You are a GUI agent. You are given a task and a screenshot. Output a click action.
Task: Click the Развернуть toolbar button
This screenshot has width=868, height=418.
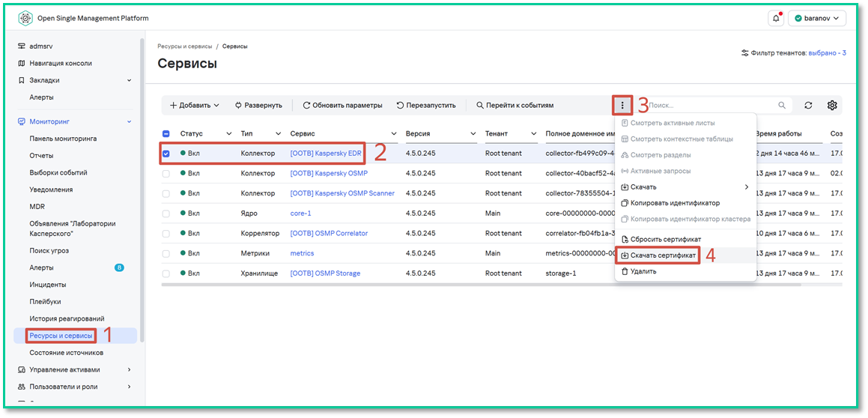[258, 105]
